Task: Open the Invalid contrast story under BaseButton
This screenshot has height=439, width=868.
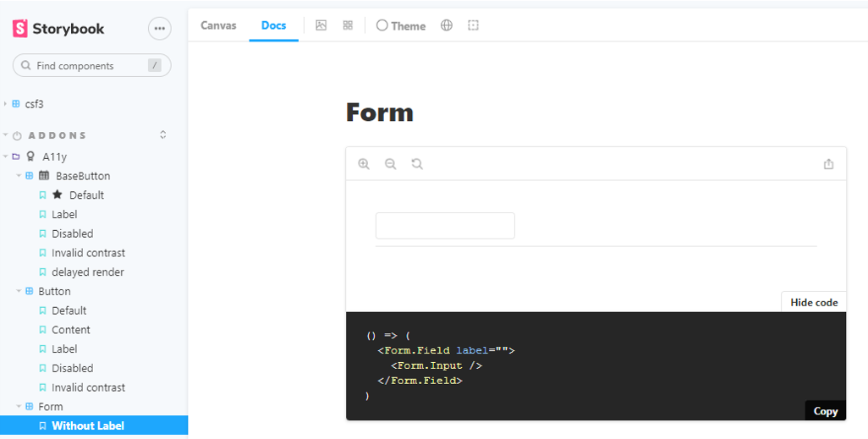Action: pyautogui.click(x=88, y=253)
